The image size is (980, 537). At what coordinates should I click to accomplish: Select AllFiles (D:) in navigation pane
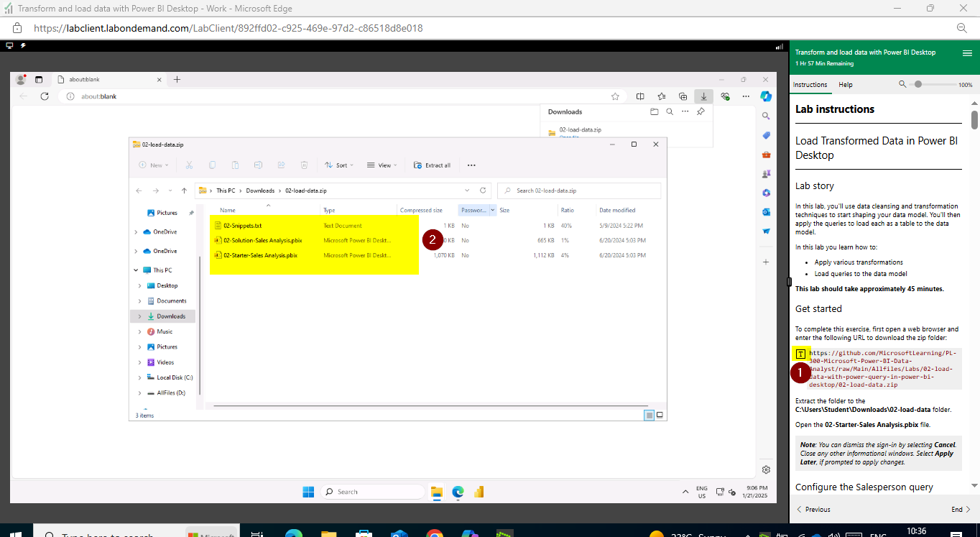166,393
